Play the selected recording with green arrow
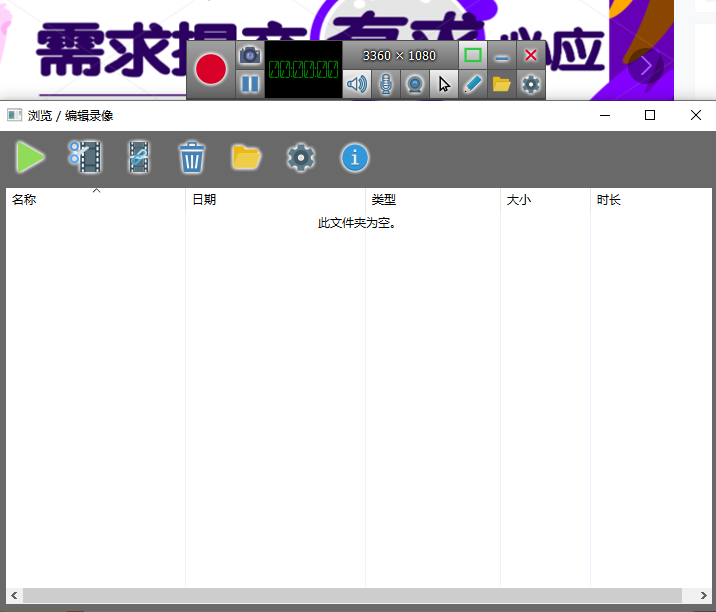Screen dimensions: 716x612 (30, 157)
